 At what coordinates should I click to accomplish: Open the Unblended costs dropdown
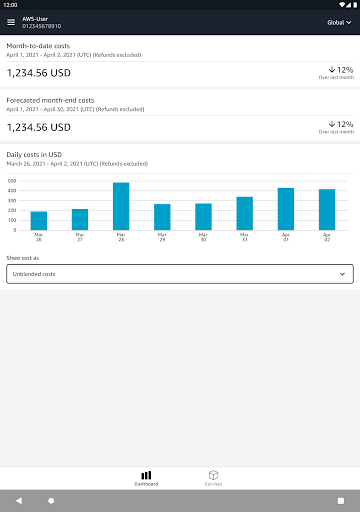[x=180, y=274]
